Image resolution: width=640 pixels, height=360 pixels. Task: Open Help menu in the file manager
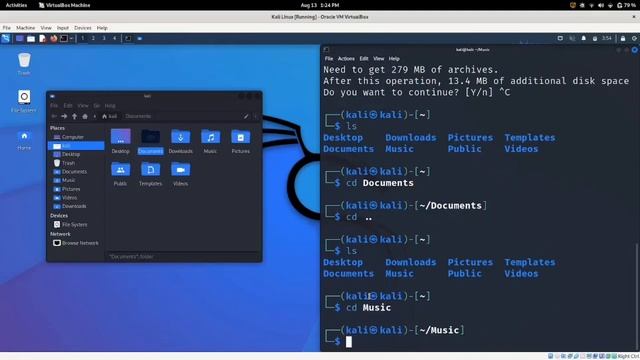click(x=110, y=106)
